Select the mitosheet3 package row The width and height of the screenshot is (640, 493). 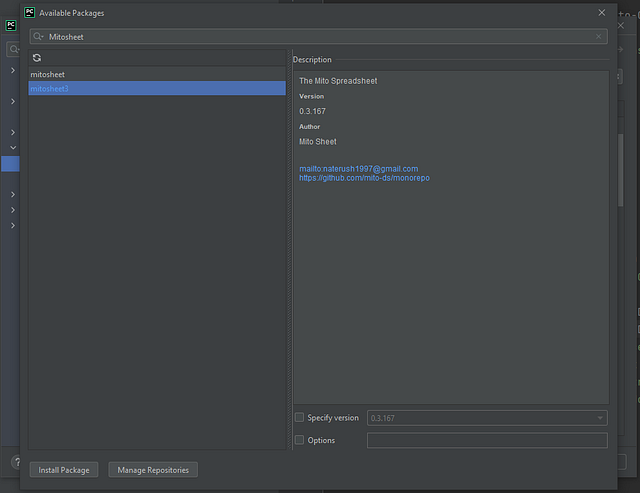[157, 88]
